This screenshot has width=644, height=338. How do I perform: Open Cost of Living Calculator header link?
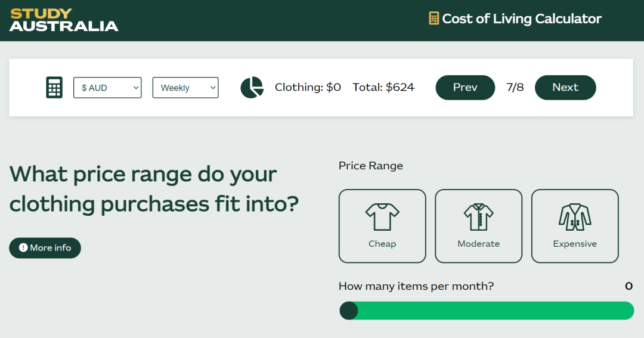[x=515, y=18]
